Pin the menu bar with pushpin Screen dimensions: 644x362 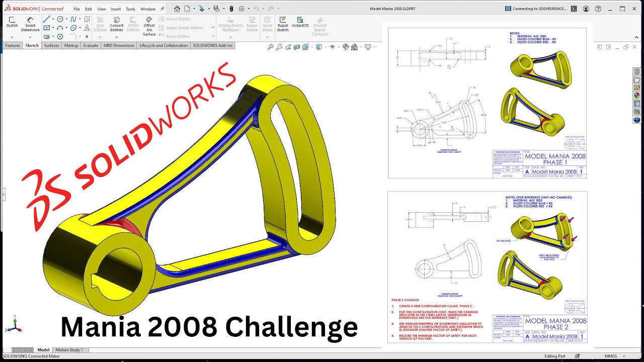tap(163, 9)
